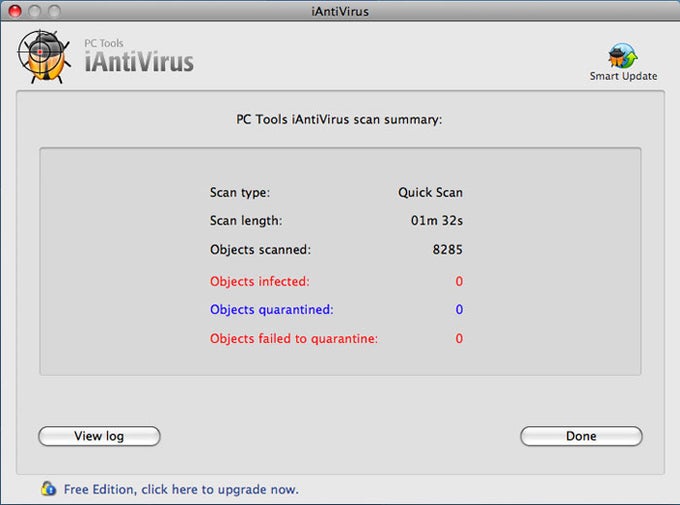Click the iAntiVirus bug target logo
The image size is (680, 505).
coord(43,57)
